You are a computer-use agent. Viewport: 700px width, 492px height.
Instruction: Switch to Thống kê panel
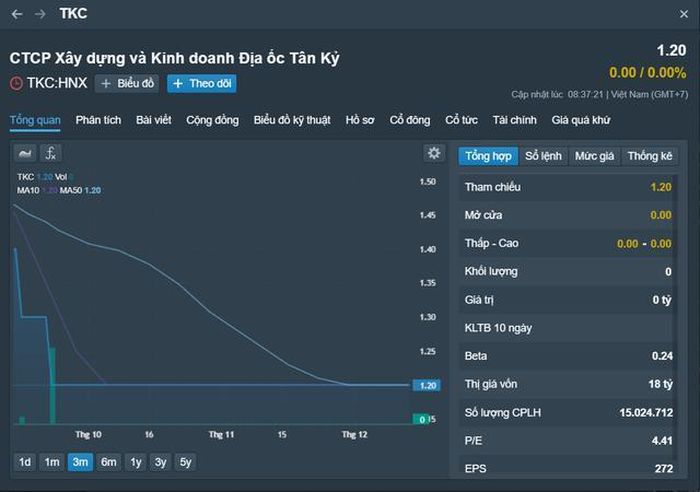(650, 156)
